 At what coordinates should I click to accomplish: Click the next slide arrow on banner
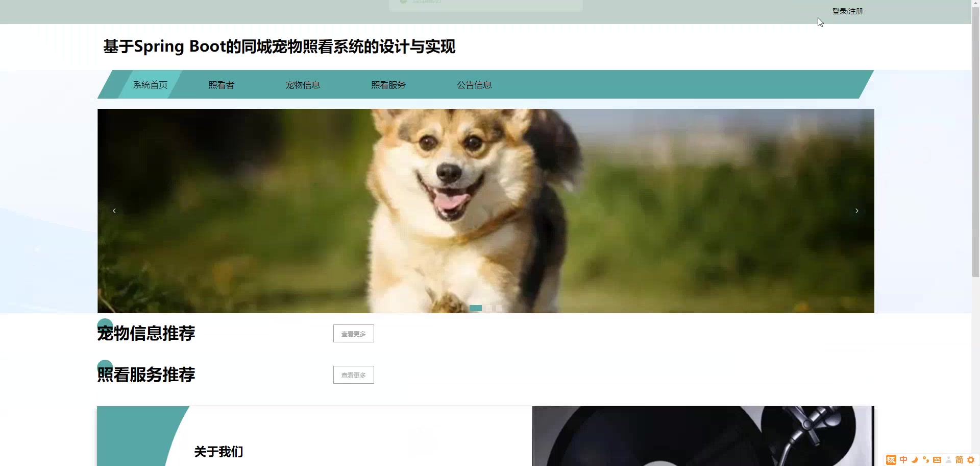point(857,211)
